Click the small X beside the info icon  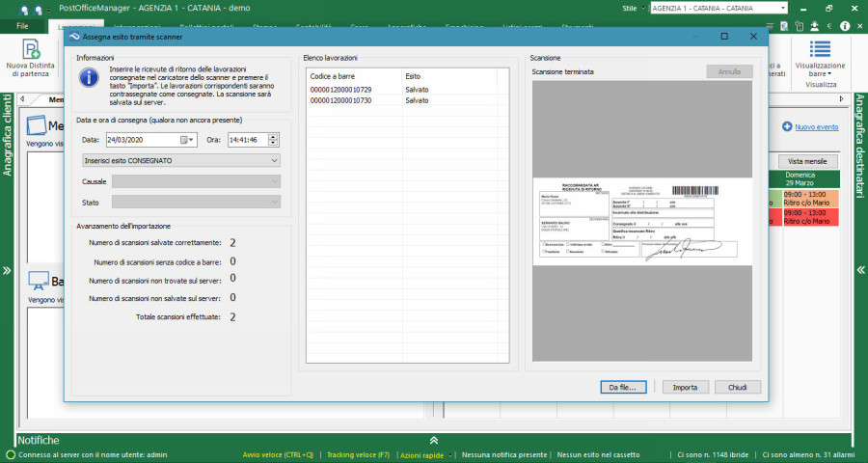click(x=858, y=26)
